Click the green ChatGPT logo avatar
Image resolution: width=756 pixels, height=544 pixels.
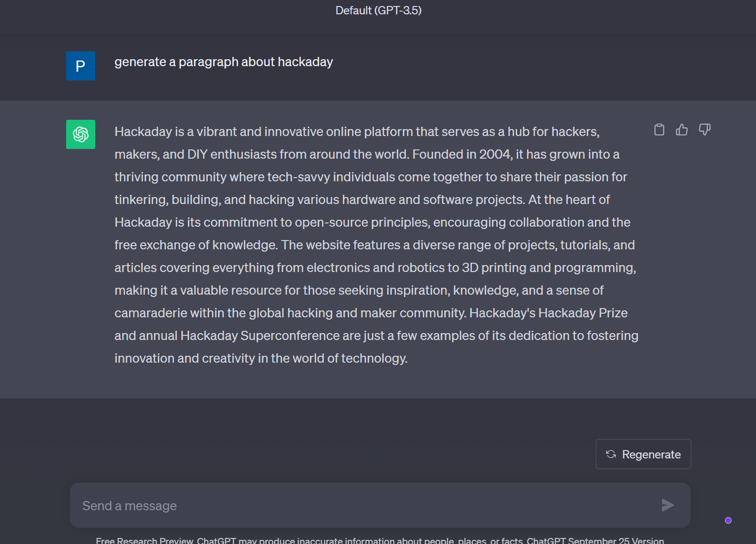coord(81,134)
